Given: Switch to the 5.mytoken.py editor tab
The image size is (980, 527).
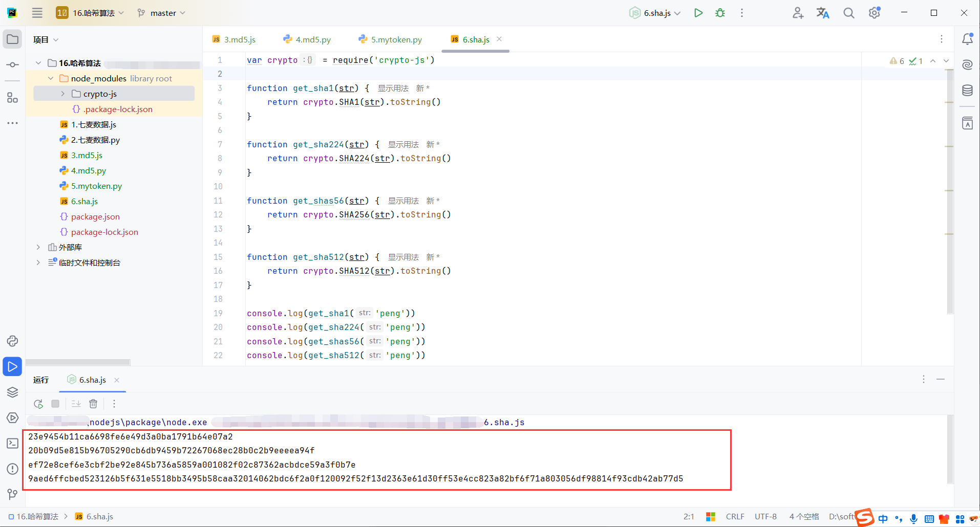Looking at the screenshot, I should pos(391,39).
